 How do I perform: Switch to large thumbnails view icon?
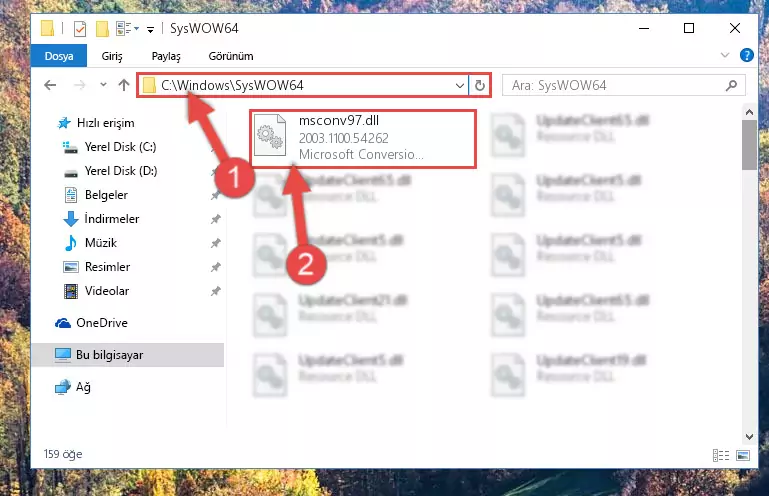pyautogui.click(x=743, y=456)
